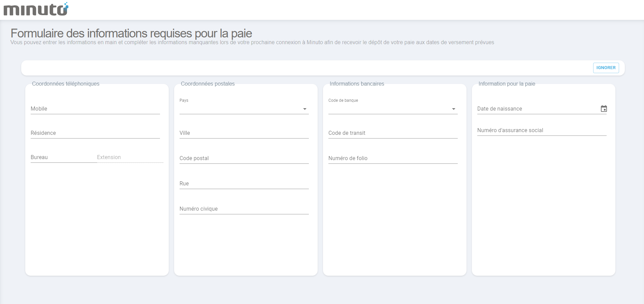The width and height of the screenshot is (644, 304).
Task: Focus the Ville input field
Action: click(x=244, y=133)
